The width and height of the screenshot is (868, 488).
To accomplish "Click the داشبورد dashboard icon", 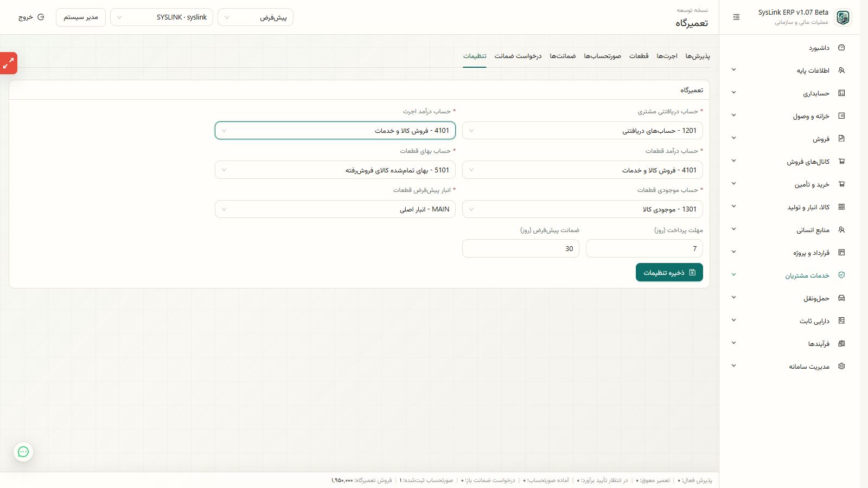I will [x=841, y=48].
